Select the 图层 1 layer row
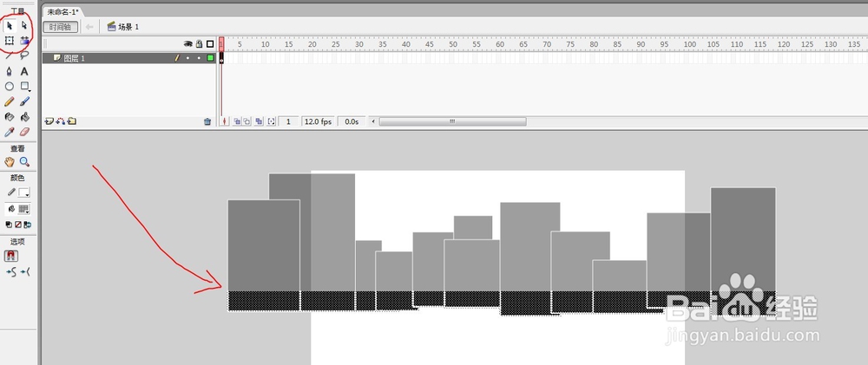Image resolution: width=868 pixels, height=365 pixels. (129, 57)
